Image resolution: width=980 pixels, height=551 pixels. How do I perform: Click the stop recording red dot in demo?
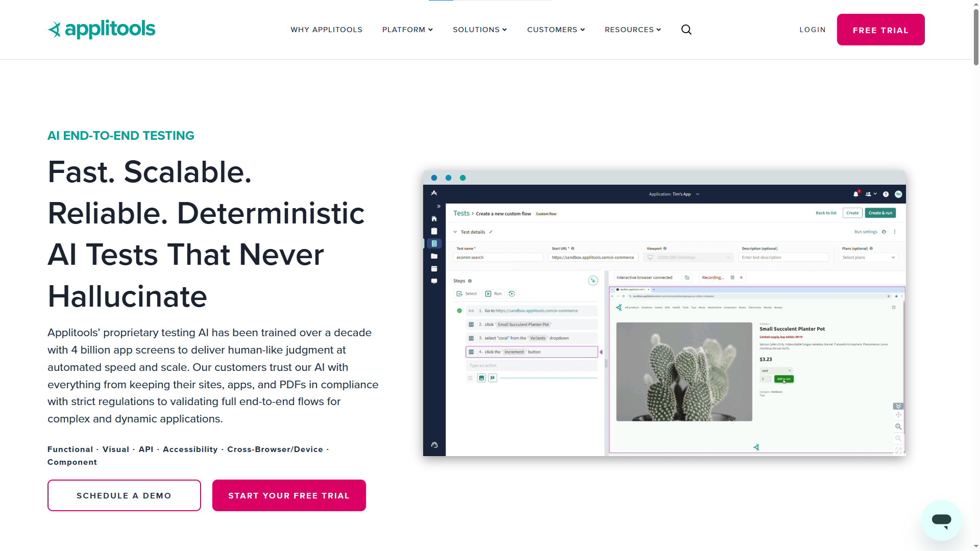pyautogui.click(x=741, y=278)
